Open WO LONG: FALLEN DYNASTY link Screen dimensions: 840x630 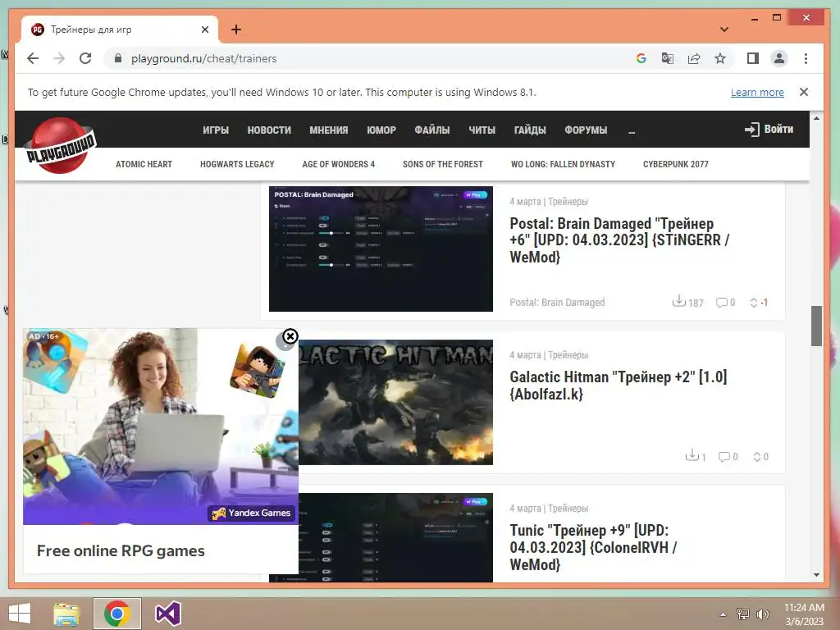pos(563,164)
